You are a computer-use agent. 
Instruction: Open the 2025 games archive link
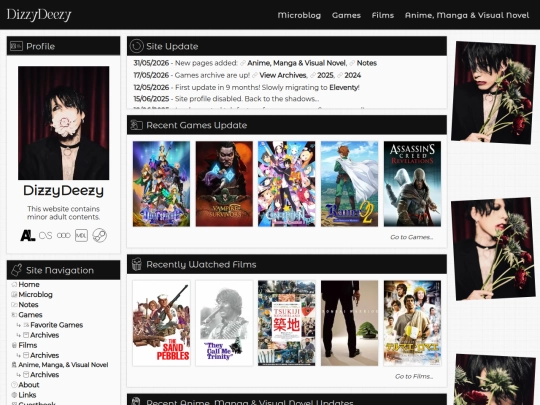click(325, 75)
